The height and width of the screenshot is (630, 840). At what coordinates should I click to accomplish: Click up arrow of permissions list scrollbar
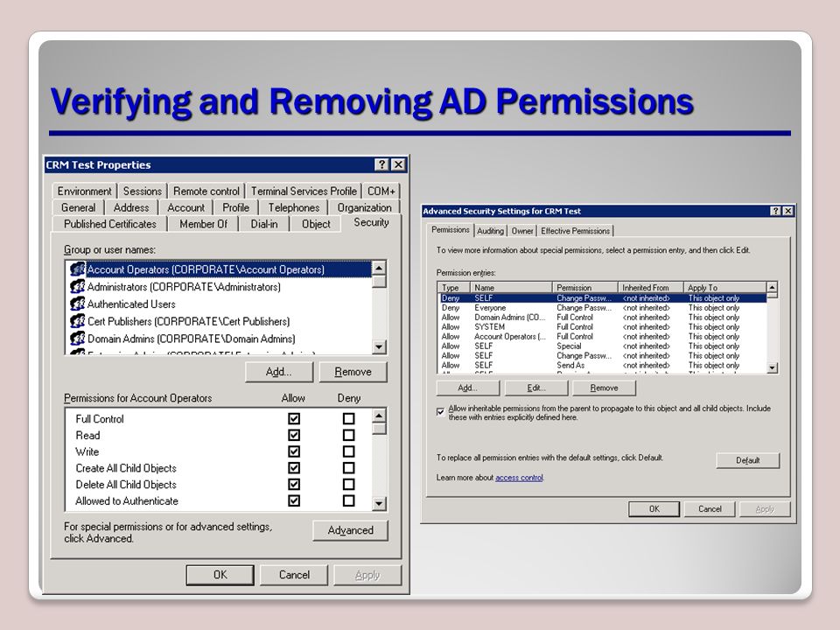click(379, 416)
